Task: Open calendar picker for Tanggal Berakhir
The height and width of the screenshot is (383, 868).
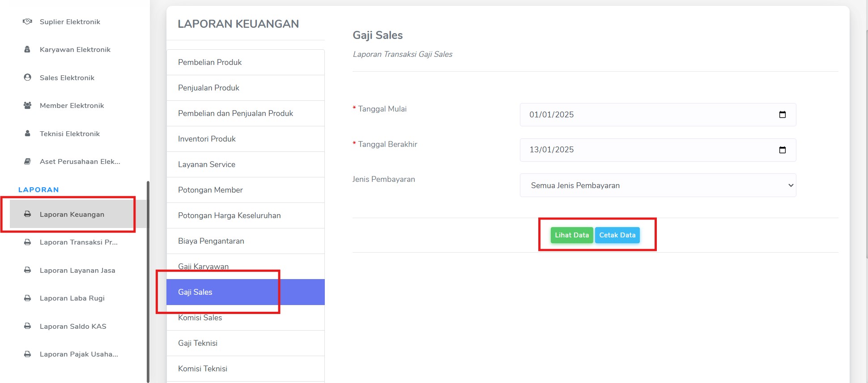Action: point(782,150)
